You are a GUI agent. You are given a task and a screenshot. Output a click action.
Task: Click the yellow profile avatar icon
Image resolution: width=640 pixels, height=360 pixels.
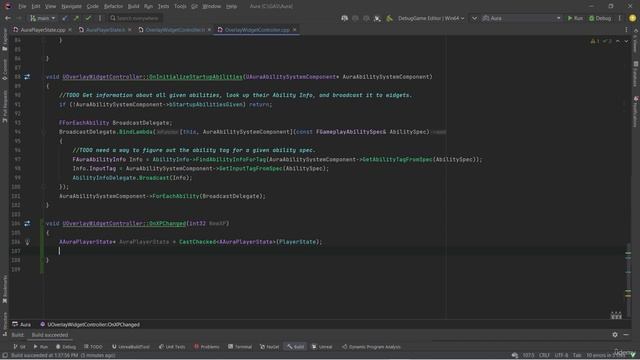tap(632, 18)
